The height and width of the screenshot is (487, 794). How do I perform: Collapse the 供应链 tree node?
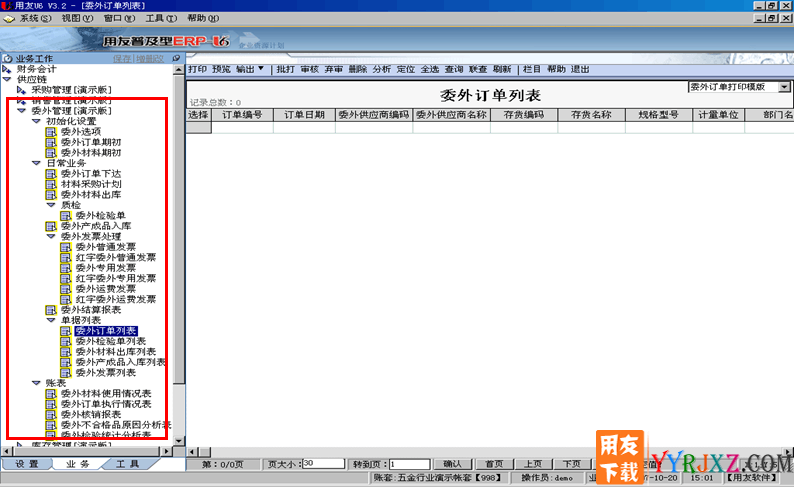pyautogui.click(x=7, y=79)
